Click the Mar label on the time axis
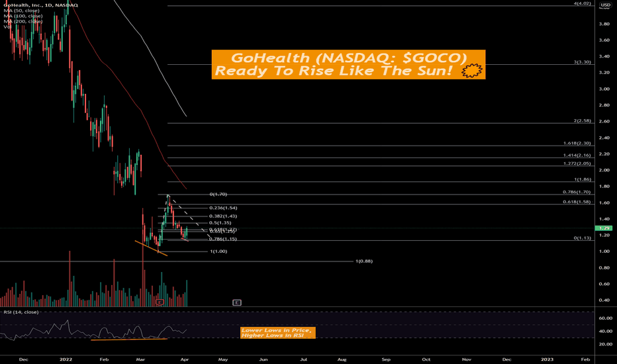 pyautogui.click(x=140, y=359)
